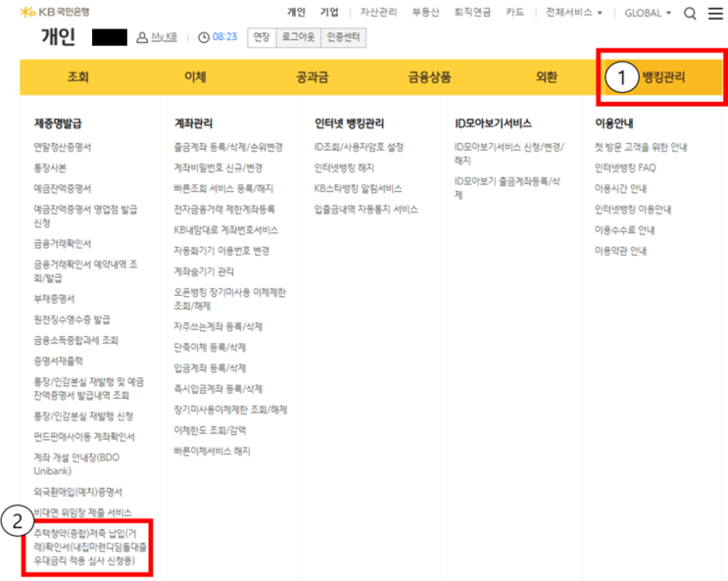
Task: Click the session timer clock icon
Action: coord(204,37)
